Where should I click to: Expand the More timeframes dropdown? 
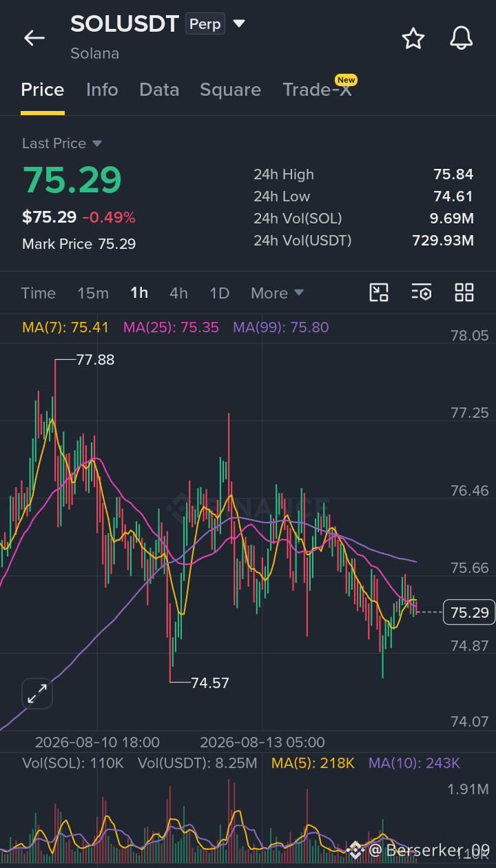(277, 293)
